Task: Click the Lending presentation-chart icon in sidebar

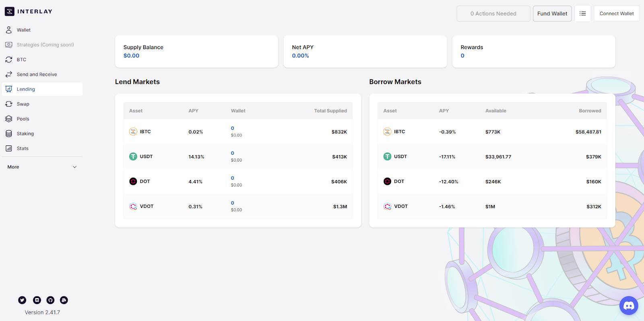Action: coord(9,89)
